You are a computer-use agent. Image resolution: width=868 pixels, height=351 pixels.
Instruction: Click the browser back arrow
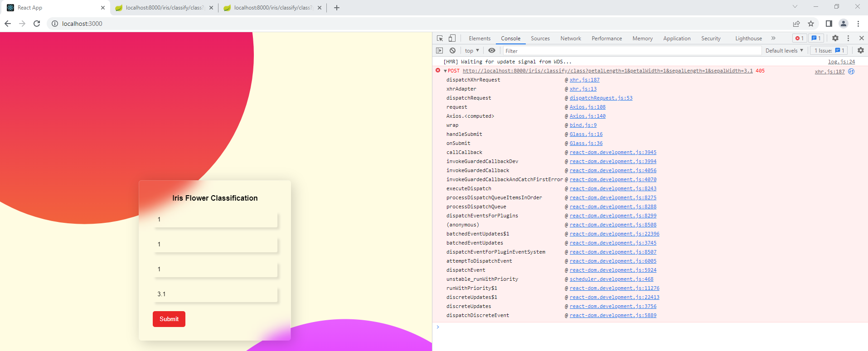click(x=8, y=24)
